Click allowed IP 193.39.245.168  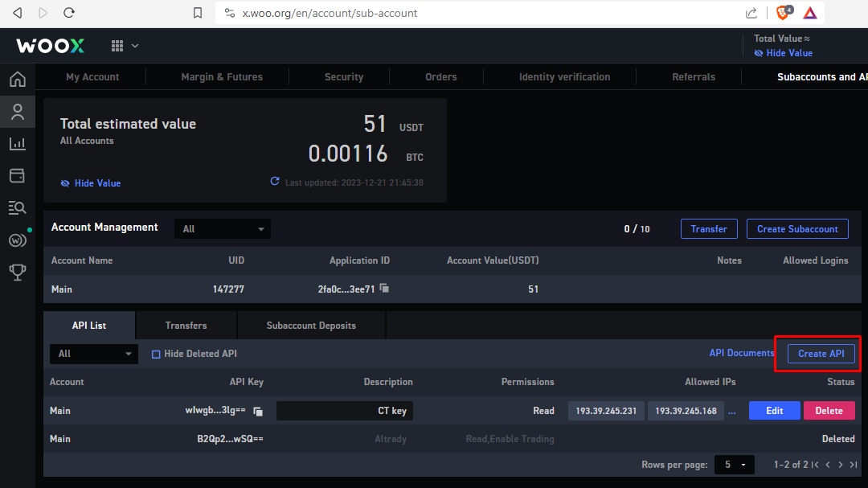pyautogui.click(x=686, y=411)
